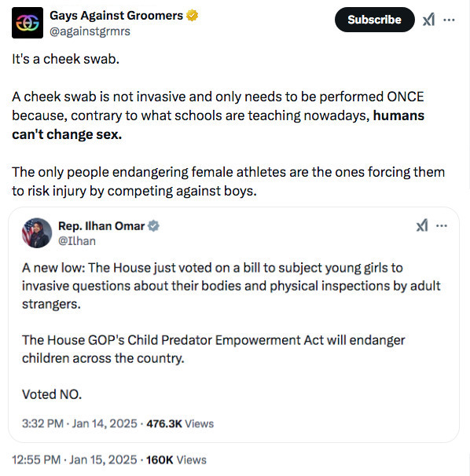The height and width of the screenshot is (476, 470).
Task: Open Grok icon beside Subscribe button
Action: click(428, 20)
